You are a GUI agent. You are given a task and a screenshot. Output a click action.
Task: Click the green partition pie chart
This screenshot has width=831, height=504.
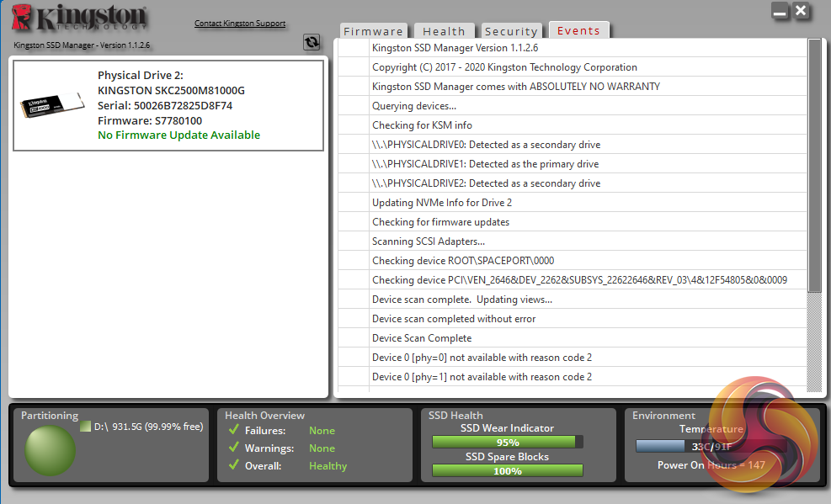click(x=51, y=450)
